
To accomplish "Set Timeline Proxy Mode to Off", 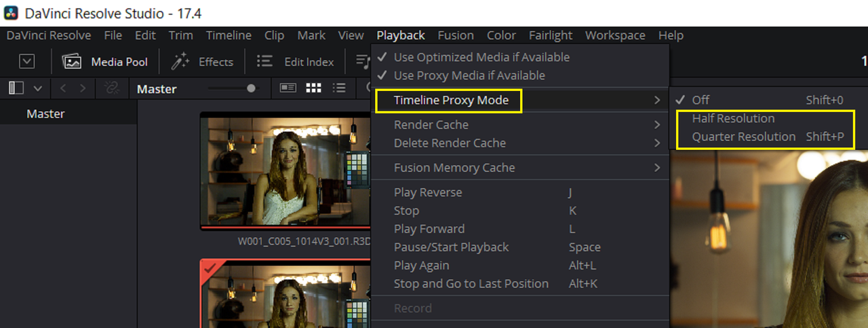I will [769, 100].
